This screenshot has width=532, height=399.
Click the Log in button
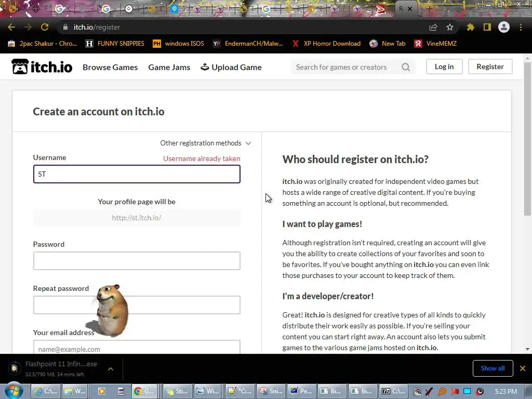444,66
